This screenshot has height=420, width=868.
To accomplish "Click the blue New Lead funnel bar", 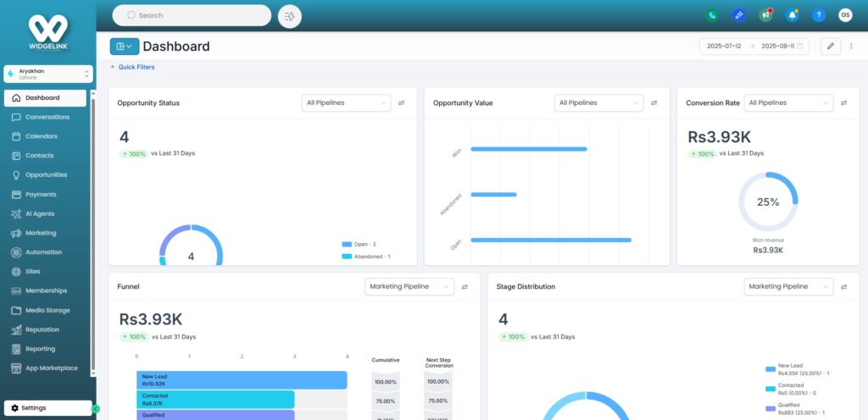I will click(242, 379).
